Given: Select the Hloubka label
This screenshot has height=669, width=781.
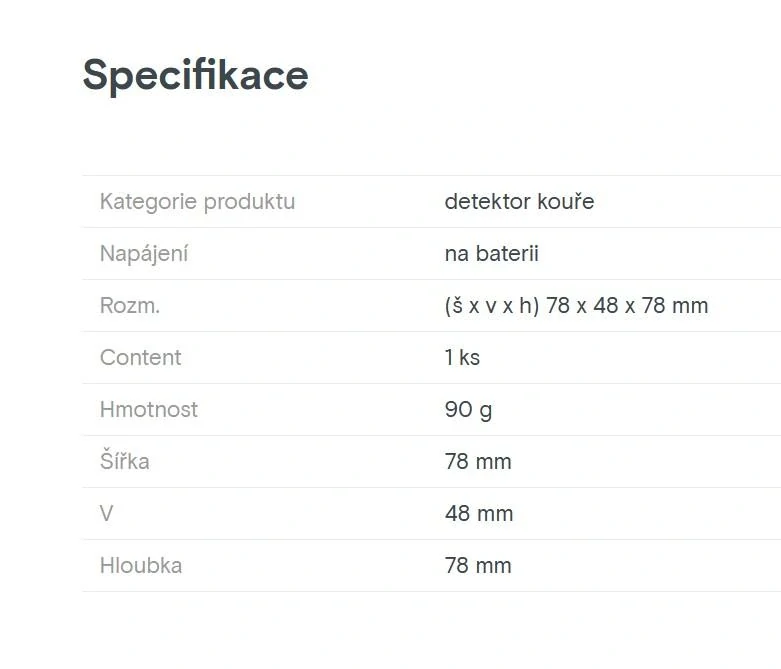Looking at the screenshot, I should point(141,566).
